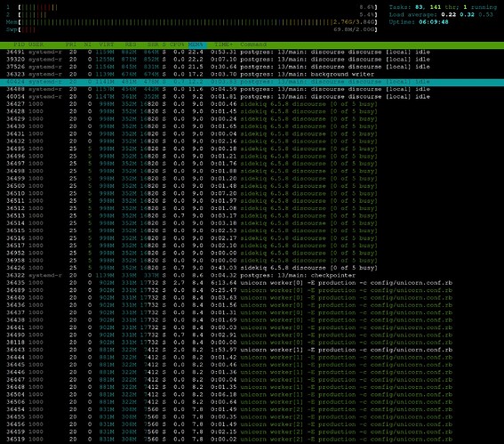Image resolution: width=504 pixels, height=444 pixels.
Task: Select postgres checkpointer process 36322
Action: [252, 276]
